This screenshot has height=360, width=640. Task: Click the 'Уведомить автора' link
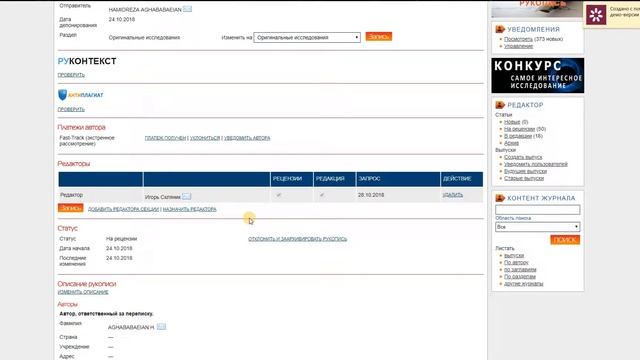pyautogui.click(x=247, y=138)
